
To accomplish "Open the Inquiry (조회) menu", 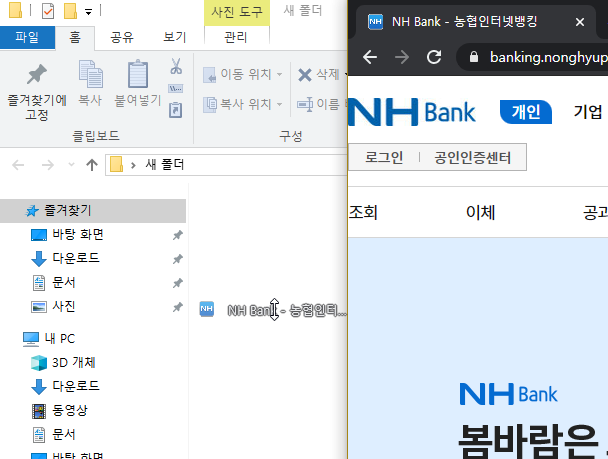I will click(363, 212).
